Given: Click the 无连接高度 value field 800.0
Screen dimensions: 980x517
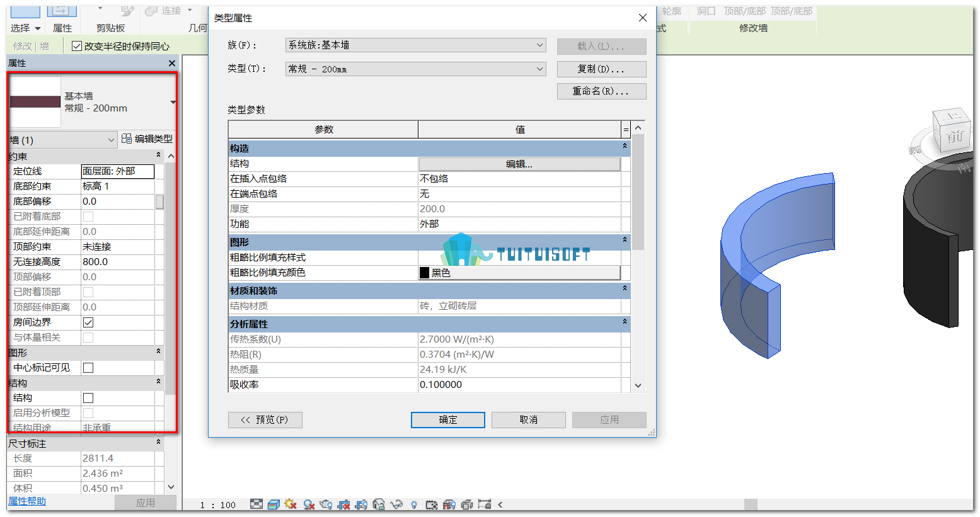Looking at the screenshot, I should (x=118, y=262).
